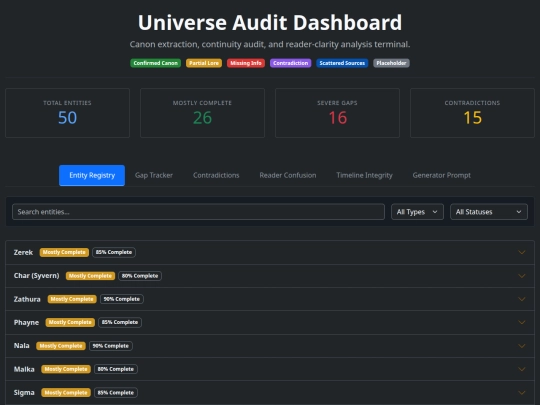Image resolution: width=540 pixels, height=405 pixels.
Task: Expand the Nala row chevron
Action: [x=522, y=346]
